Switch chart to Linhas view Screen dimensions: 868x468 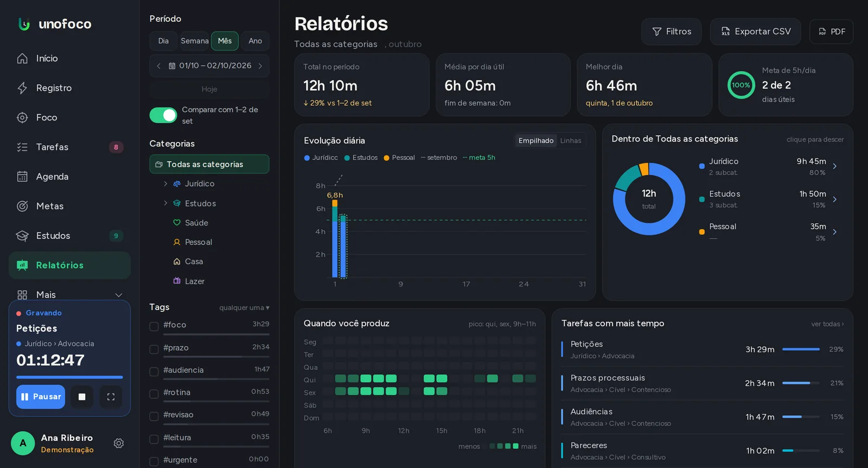(x=571, y=141)
